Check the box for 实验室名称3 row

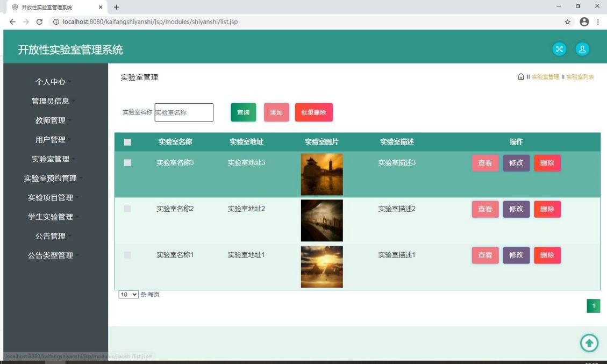[127, 163]
